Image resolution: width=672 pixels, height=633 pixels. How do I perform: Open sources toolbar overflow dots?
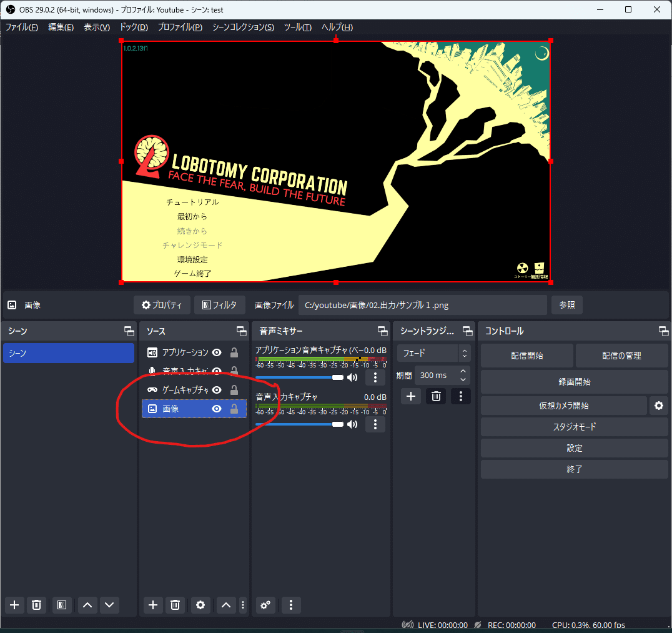(x=243, y=605)
